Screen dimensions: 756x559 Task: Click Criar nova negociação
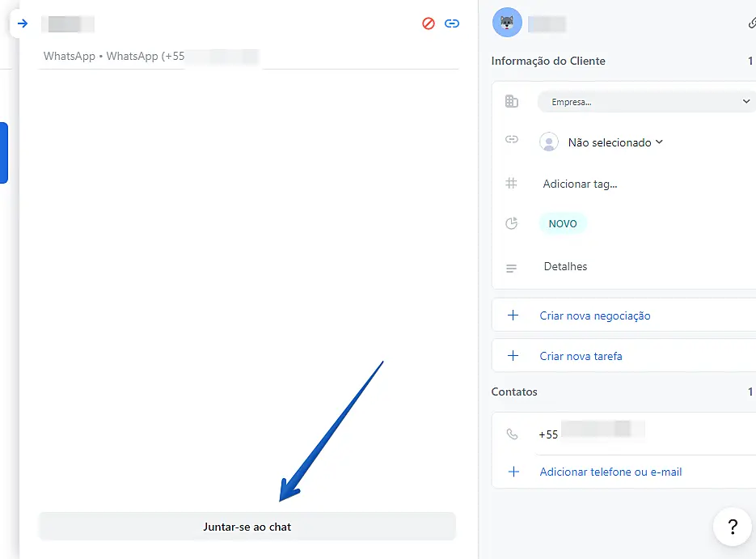click(595, 315)
